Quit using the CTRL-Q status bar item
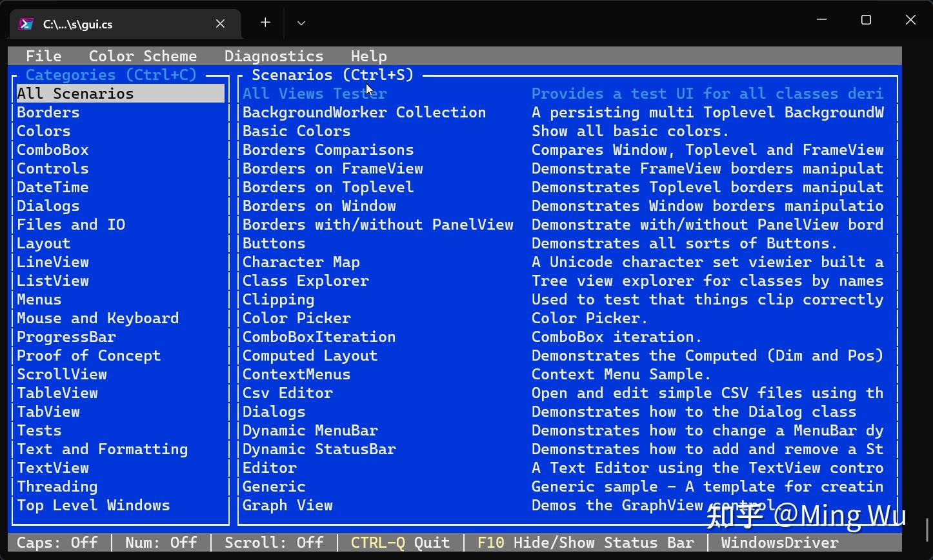 tap(400, 543)
